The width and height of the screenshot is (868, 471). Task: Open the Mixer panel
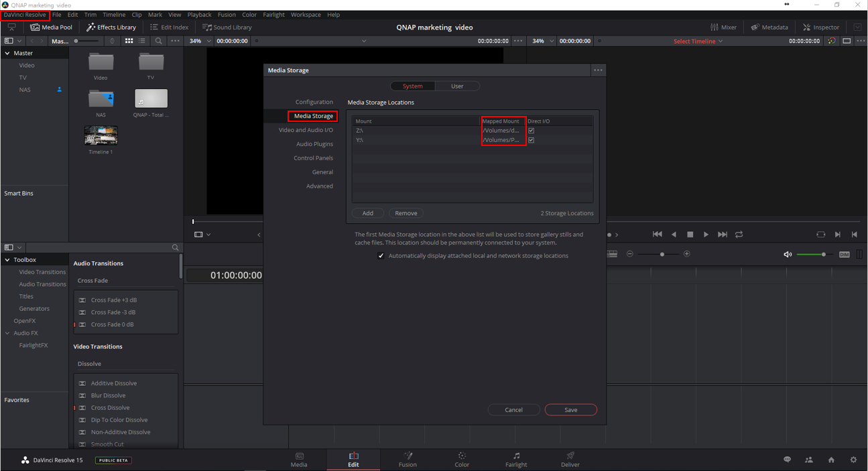coord(724,27)
